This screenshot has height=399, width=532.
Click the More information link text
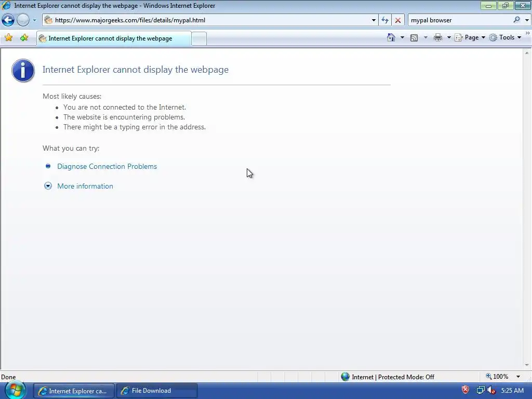pyautogui.click(x=85, y=186)
